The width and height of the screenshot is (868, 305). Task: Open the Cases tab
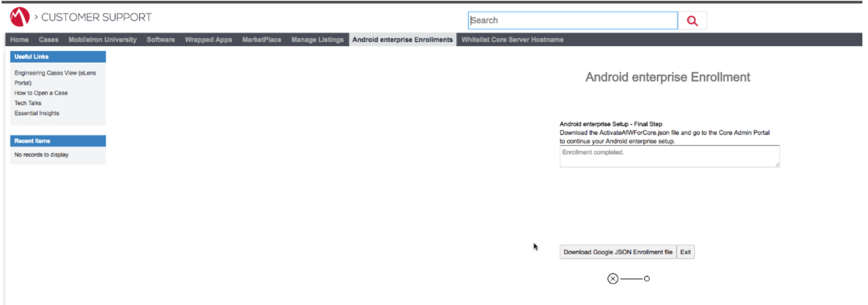pyautogui.click(x=49, y=39)
